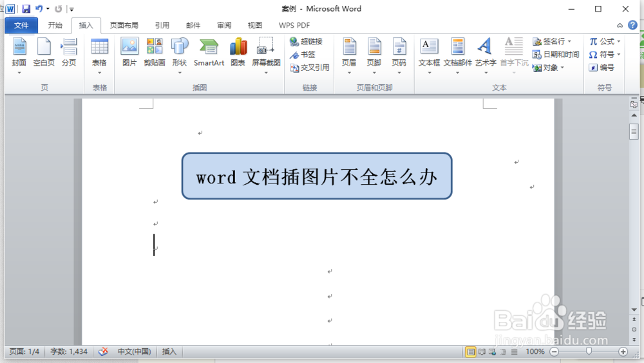
Task: Insert a chart (图表)
Action: (238, 52)
